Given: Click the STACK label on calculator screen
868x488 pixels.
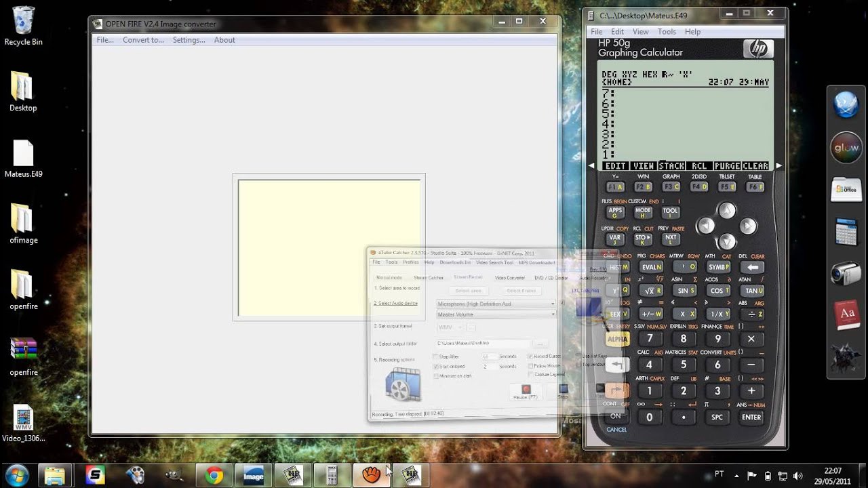Looking at the screenshot, I should click(x=671, y=166).
